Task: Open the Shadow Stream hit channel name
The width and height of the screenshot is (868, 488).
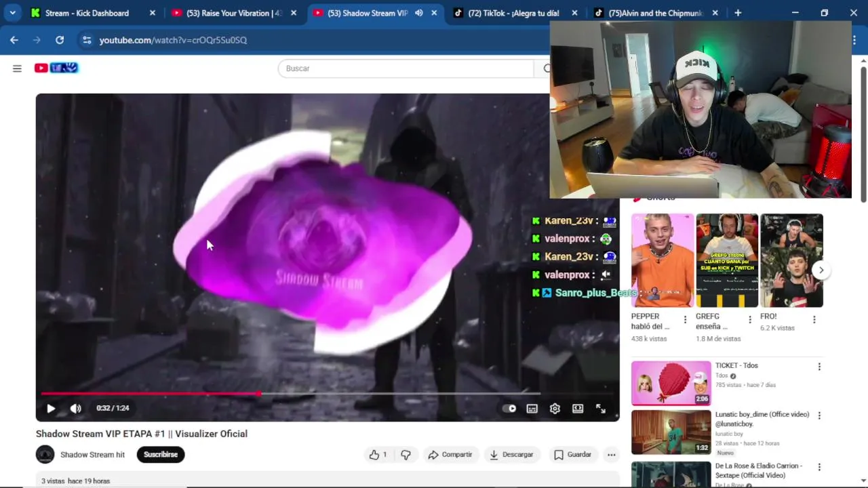Action: point(93,455)
